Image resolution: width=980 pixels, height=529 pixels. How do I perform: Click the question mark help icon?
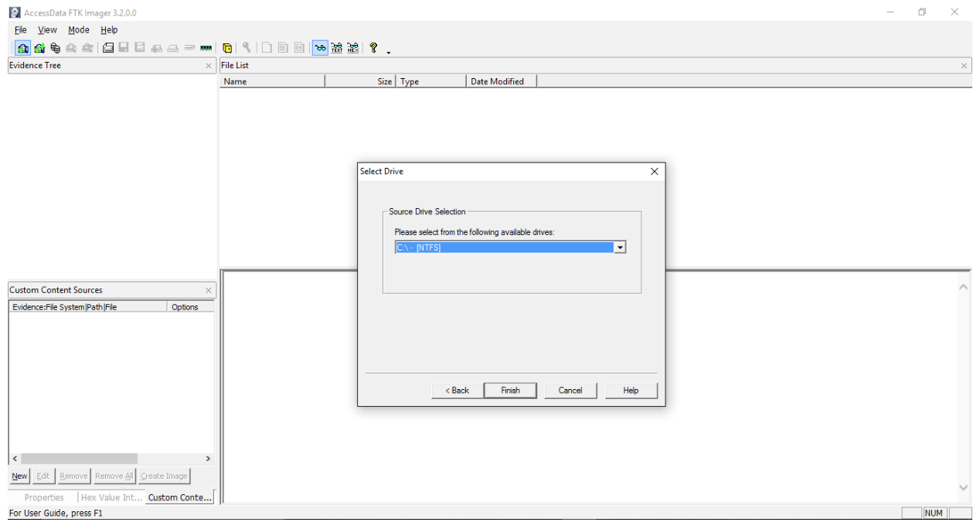[x=373, y=48]
